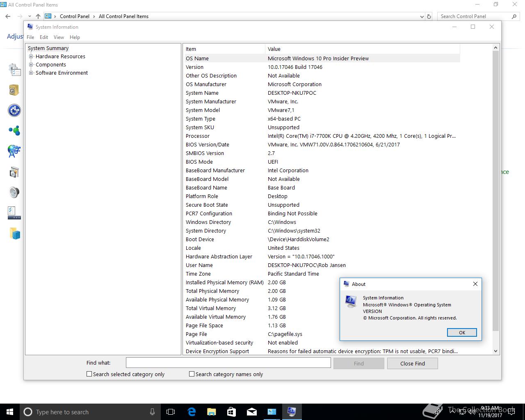Switch to Control Panel taskbar icon
Screen dimensions: 525x420
272,412
